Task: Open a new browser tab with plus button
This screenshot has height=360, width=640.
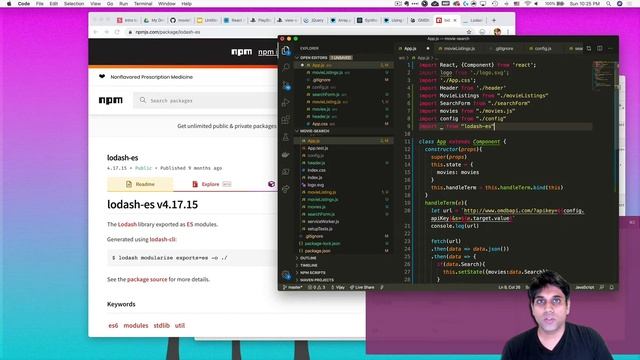Action: (493, 20)
